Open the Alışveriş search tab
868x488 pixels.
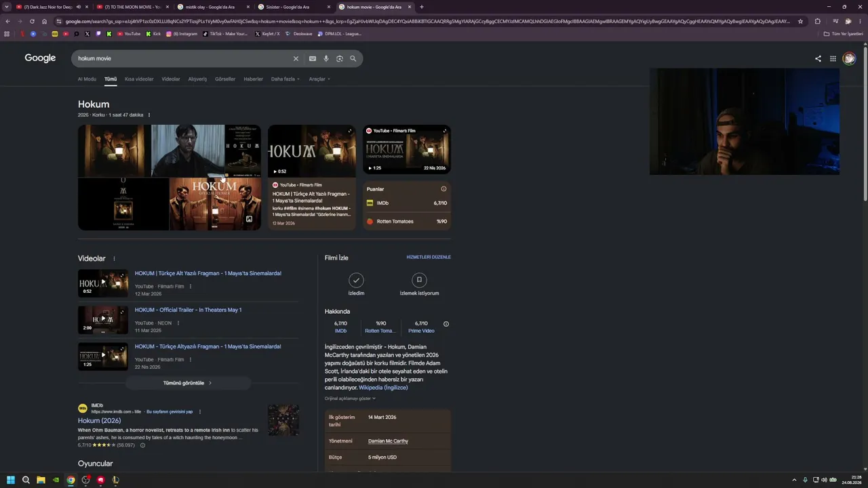point(197,79)
